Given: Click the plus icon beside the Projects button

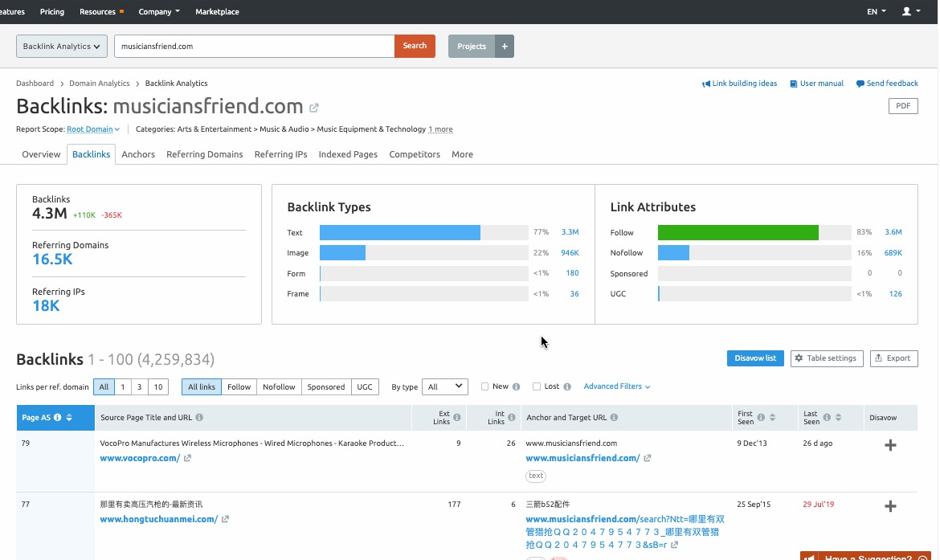Looking at the screenshot, I should pyautogui.click(x=505, y=46).
